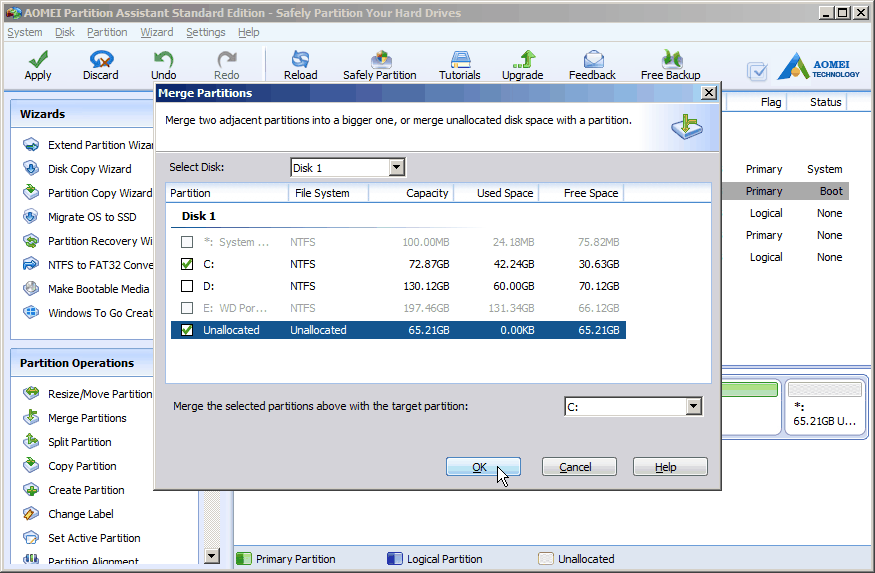Click the Reload toolbar icon
This screenshot has height=573, width=875.
(x=300, y=59)
